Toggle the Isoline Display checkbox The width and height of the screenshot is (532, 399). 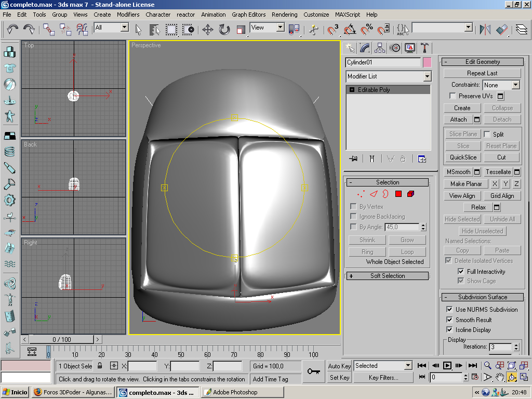tap(450, 330)
